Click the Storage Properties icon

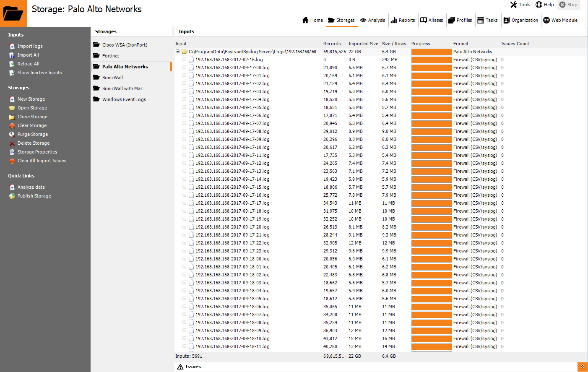12,152
